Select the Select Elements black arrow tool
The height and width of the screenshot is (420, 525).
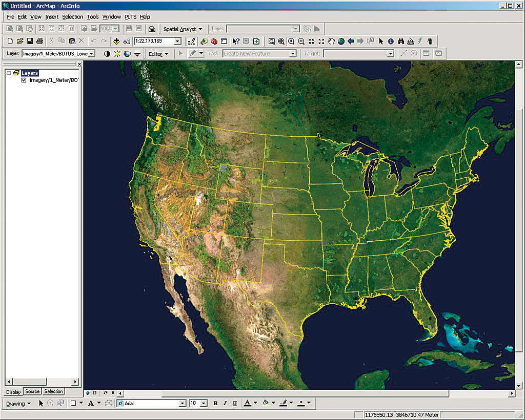(381, 41)
